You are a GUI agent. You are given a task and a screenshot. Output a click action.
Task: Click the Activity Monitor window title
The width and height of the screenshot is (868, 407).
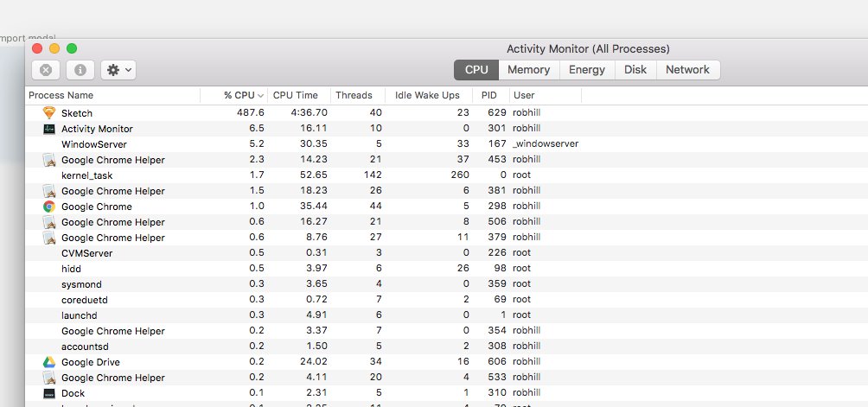tap(588, 49)
